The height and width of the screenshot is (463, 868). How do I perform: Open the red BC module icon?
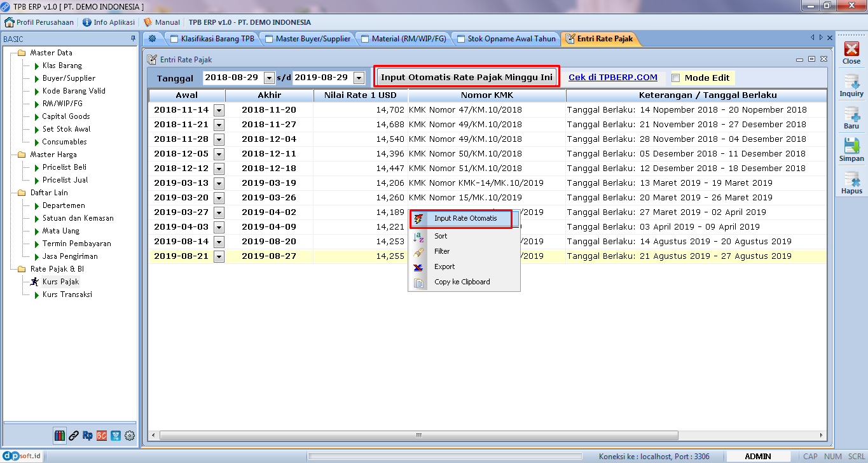point(102,436)
